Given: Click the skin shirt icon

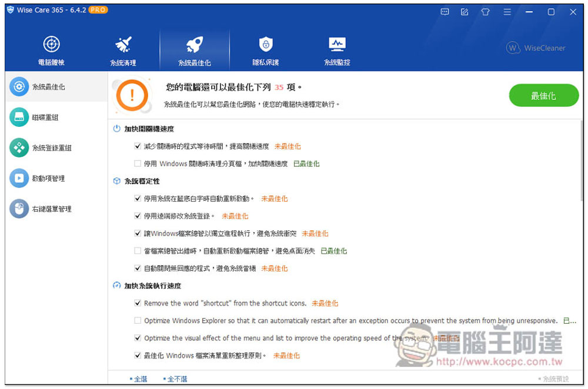Looking at the screenshot, I should pyautogui.click(x=485, y=12).
